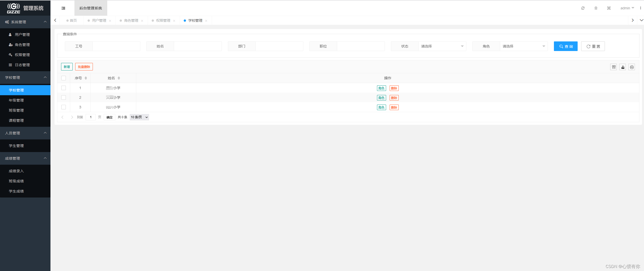Click the 批量删除 batch delete button
Viewport: 644px width, 271px height.
(84, 67)
